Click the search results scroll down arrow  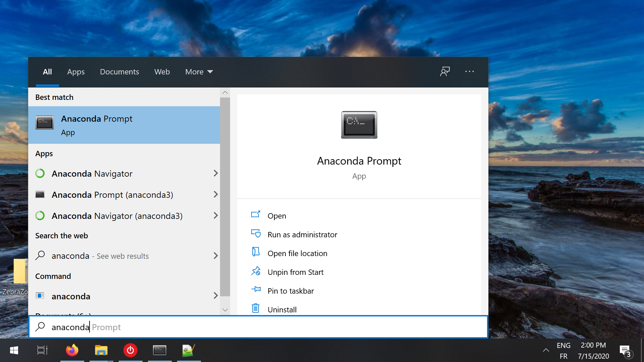point(225,310)
